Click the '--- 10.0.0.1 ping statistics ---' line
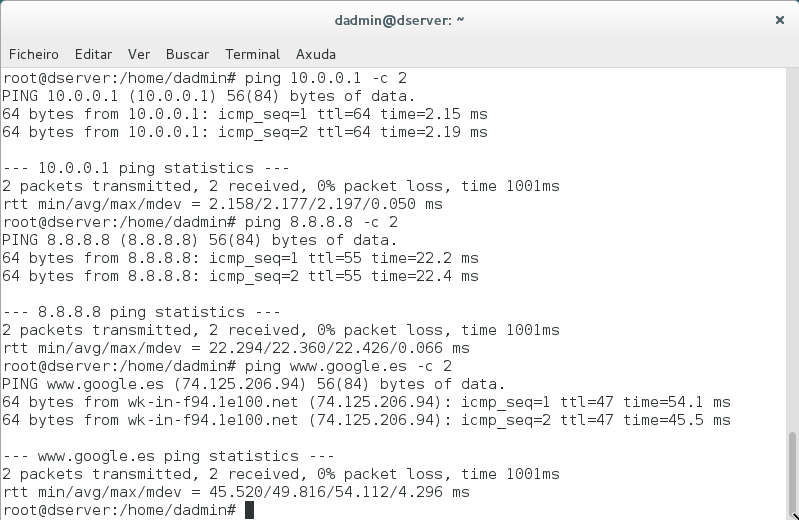Viewport: 799px width, 520px height. pos(146,168)
